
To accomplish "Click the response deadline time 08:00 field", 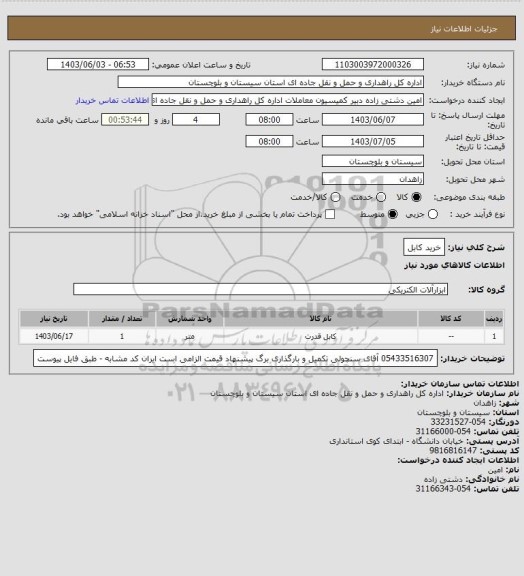I will pyautogui.click(x=269, y=120).
